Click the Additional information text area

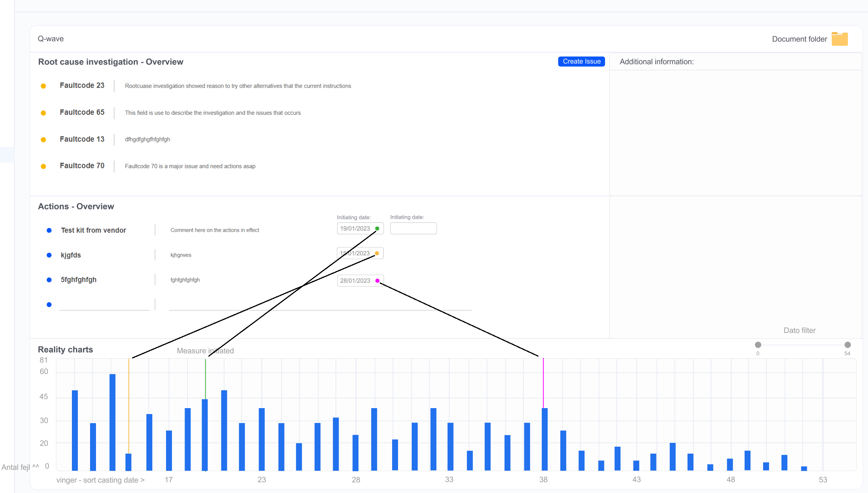pyautogui.click(x=735, y=133)
